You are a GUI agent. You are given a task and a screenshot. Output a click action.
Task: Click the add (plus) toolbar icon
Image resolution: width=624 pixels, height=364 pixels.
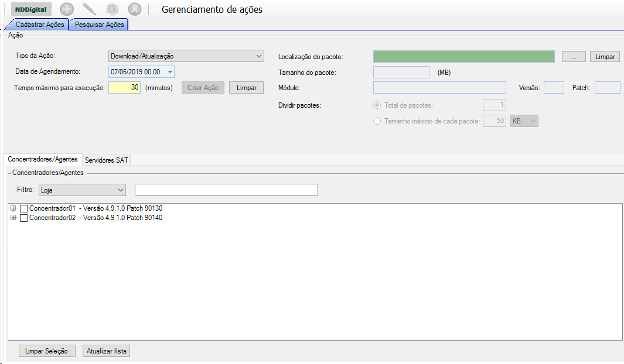tap(67, 9)
